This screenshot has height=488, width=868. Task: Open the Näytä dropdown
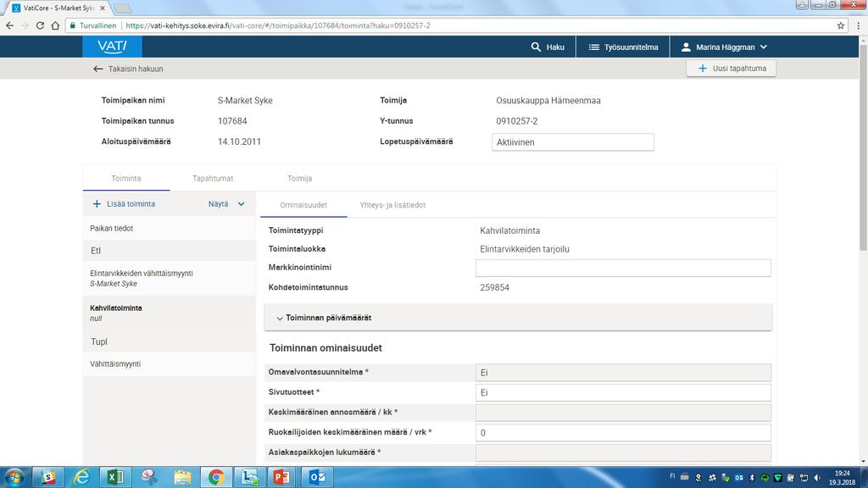click(x=226, y=204)
